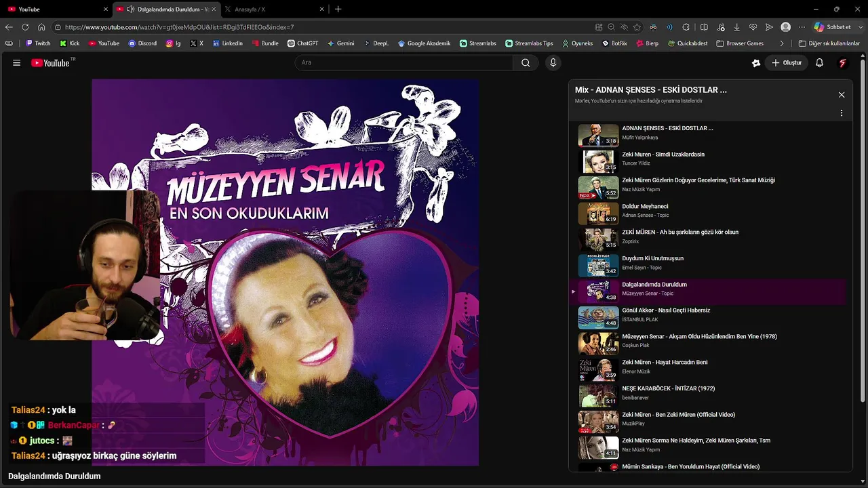Viewport: 868px width, 488px height.
Task: Close the first YouTube tab
Action: point(106,9)
